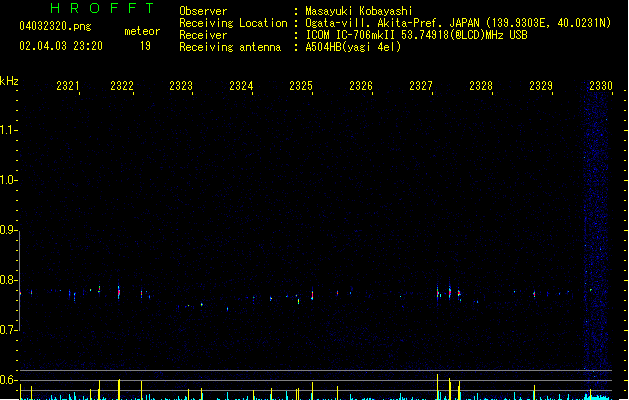The width and height of the screenshot is (629, 400).
Task: Click the 0.6 kHz axis label
Action: (x=8, y=380)
